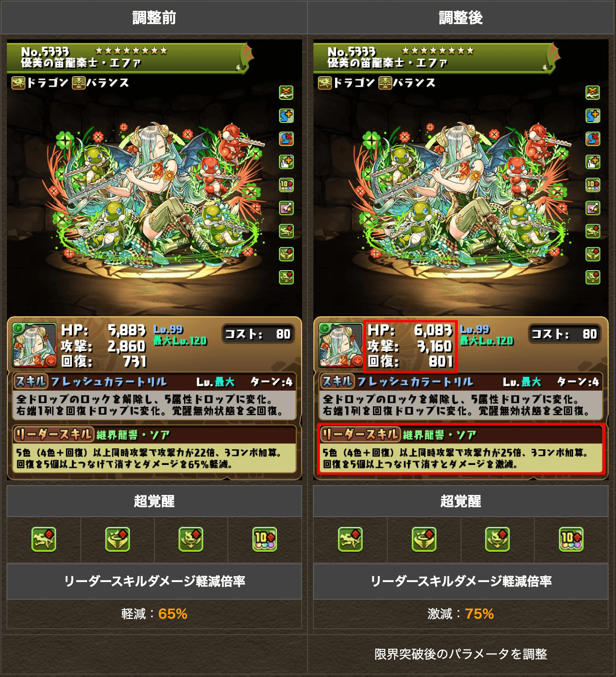Click 10 combo super awakening icon under 調整後

tap(571, 539)
